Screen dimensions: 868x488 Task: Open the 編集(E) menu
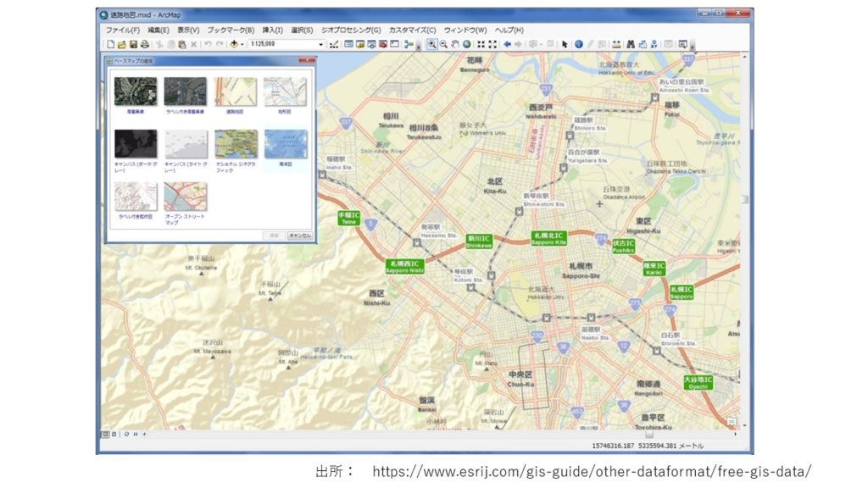(159, 30)
